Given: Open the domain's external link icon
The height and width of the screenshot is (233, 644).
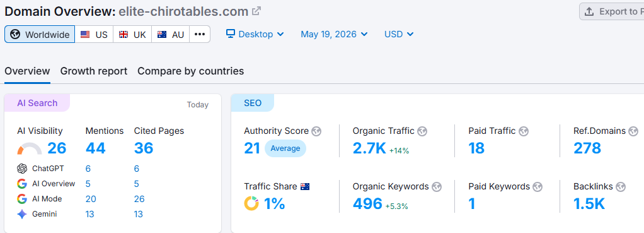Looking at the screenshot, I should tap(256, 11).
